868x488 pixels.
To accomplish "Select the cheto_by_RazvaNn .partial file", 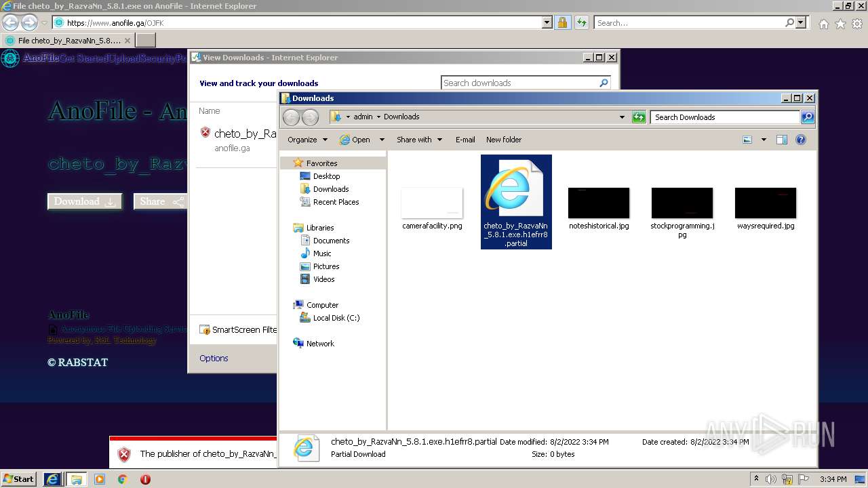I will click(x=516, y=202).
